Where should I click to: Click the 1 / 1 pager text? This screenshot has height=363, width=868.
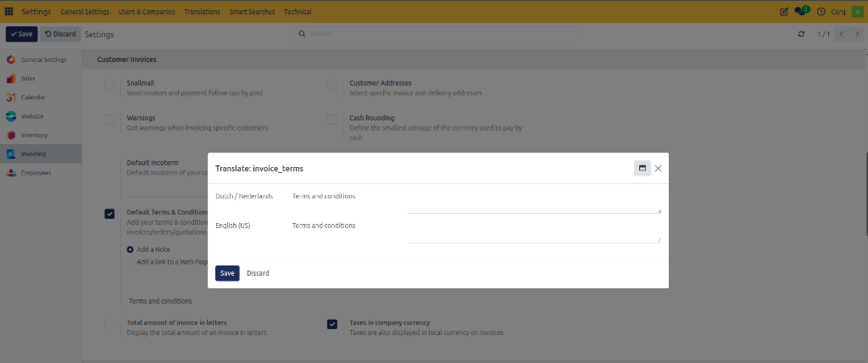click(x=824, y=35)
